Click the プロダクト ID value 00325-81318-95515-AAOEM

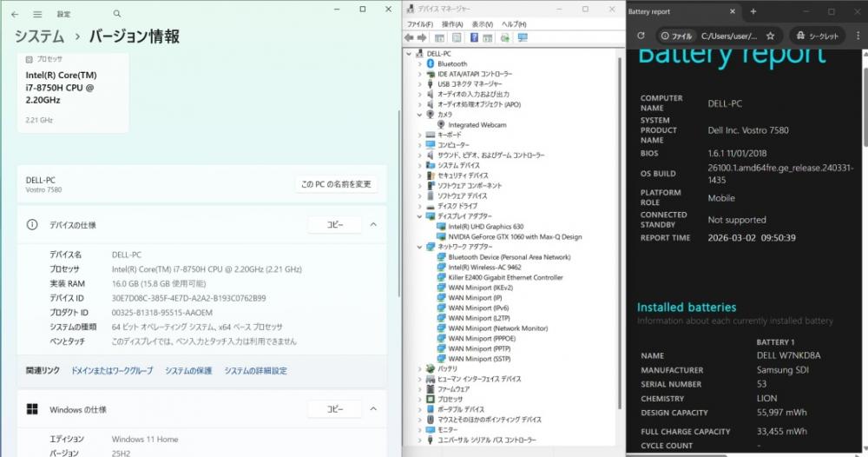click(x=161, y=313)
